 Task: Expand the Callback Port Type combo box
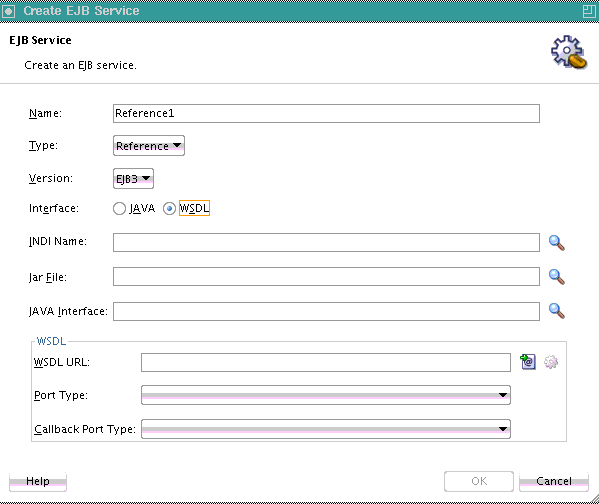click(x=326, y=429)
